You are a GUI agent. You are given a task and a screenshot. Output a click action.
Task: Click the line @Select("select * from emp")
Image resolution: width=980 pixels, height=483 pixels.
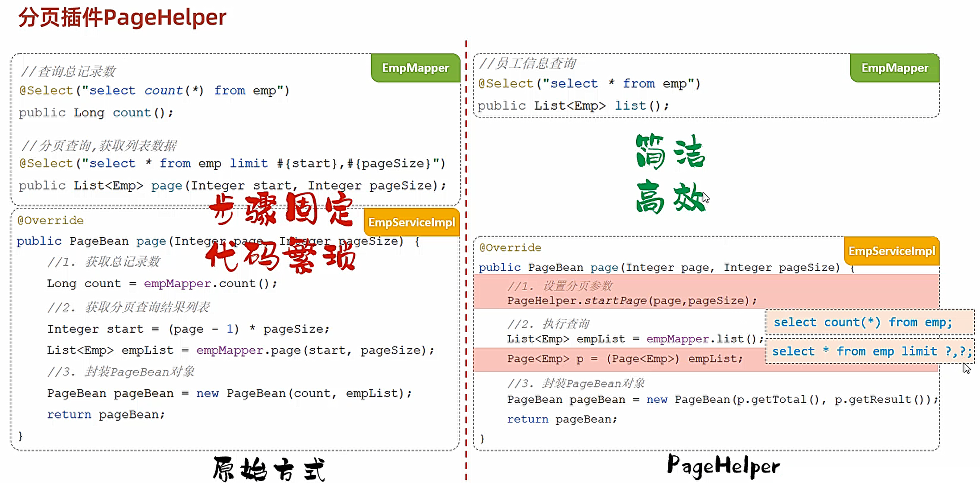pos(589,83)
